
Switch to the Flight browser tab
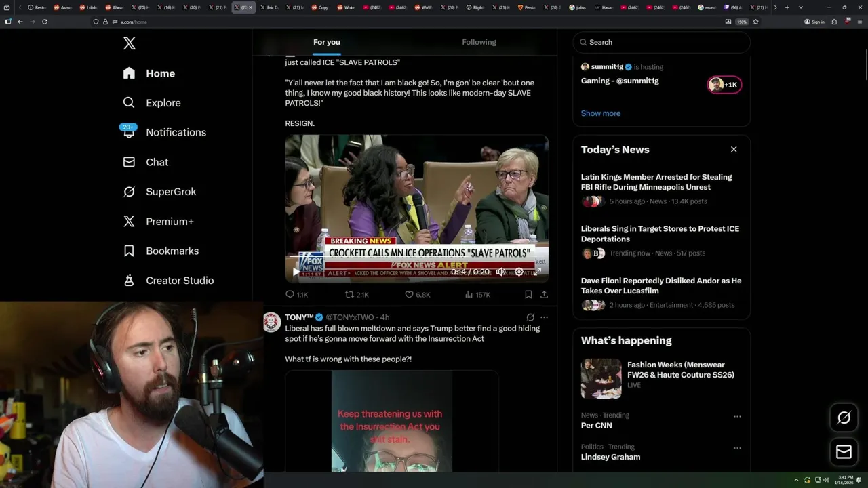(476, 7)
